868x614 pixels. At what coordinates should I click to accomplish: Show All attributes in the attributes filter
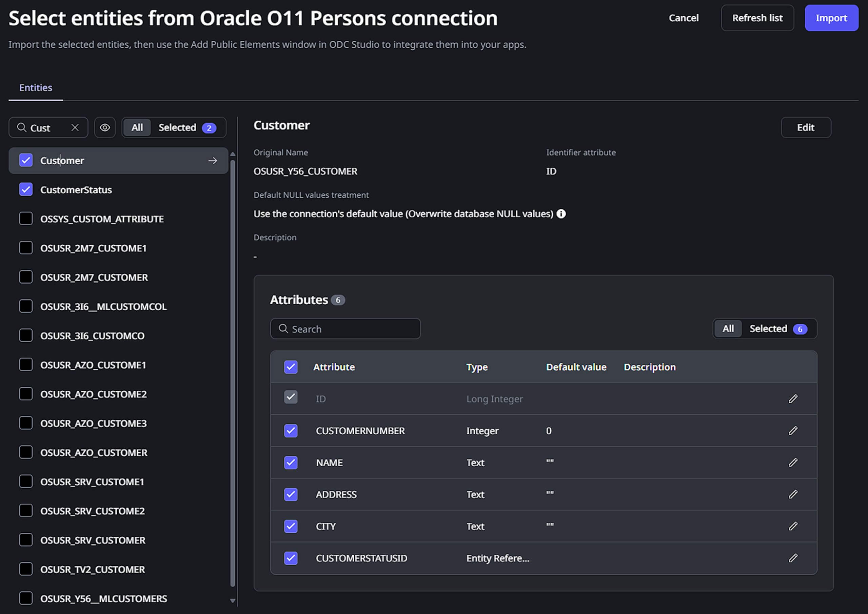728,329
